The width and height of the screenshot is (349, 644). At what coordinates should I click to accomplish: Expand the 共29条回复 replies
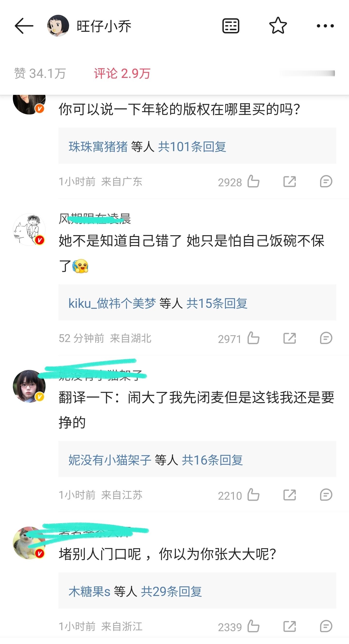171,592
